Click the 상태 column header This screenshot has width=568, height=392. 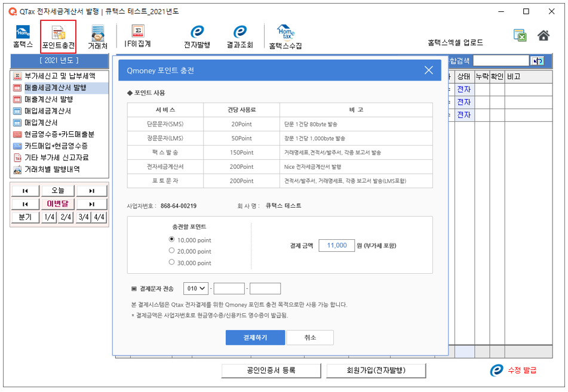coord(464,77)
